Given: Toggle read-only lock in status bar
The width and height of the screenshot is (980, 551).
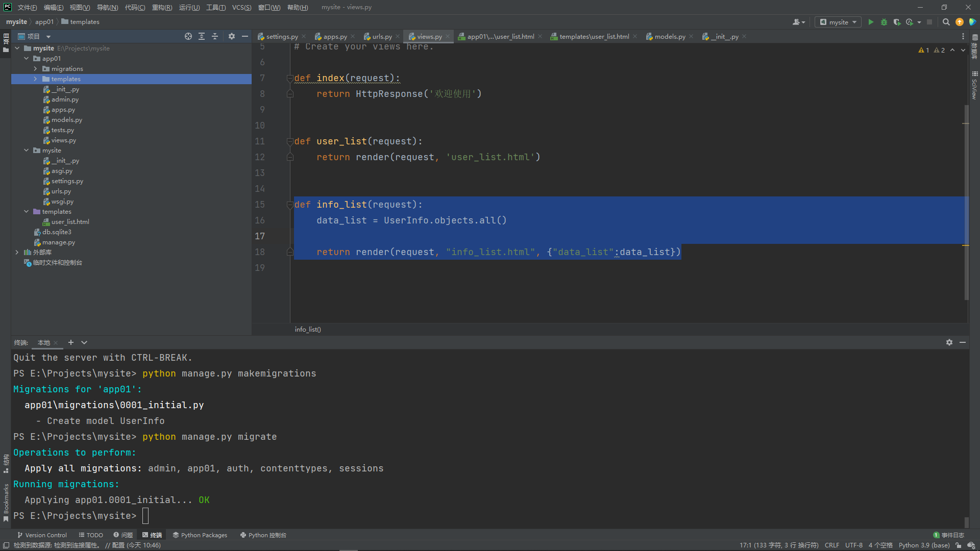Looking at the screenshot, I should (959, 545).
